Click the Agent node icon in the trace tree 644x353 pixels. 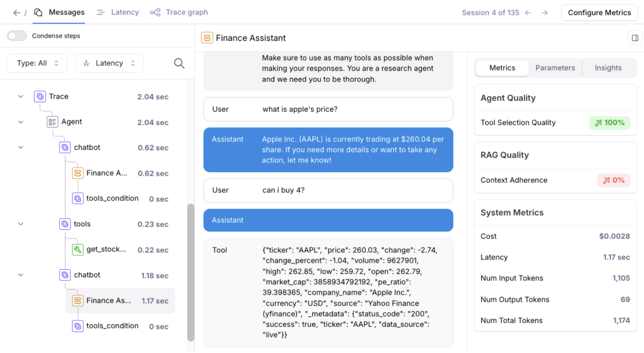point(53,122)
